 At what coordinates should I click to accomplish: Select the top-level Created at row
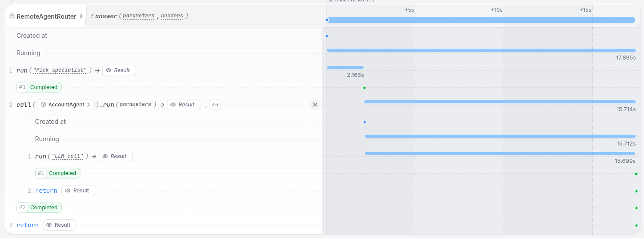click(164, 36)
